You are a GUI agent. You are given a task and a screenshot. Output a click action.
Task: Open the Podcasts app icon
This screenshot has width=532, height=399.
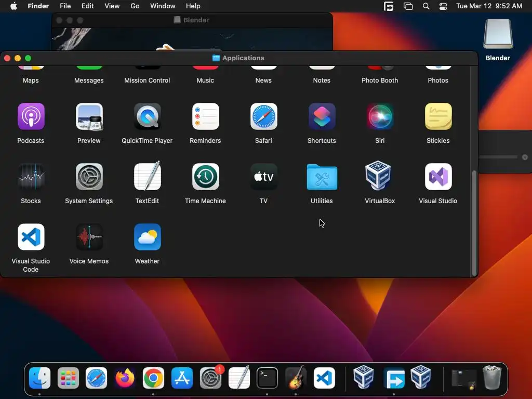(x=31, y=116)
